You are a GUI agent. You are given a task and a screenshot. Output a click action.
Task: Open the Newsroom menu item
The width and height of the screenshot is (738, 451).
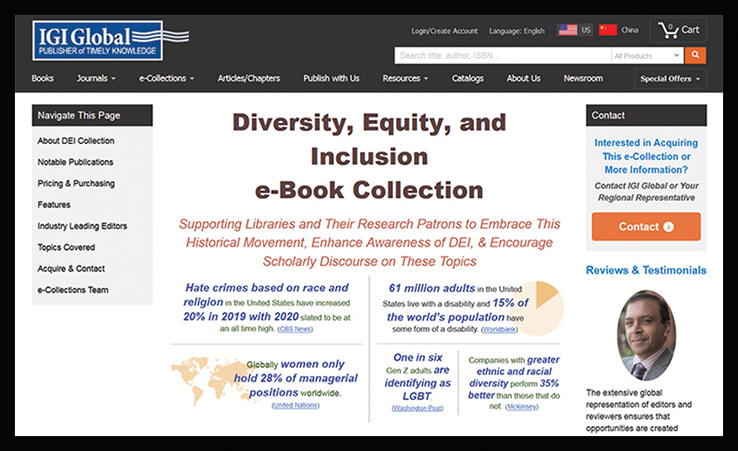pos(583,79)
